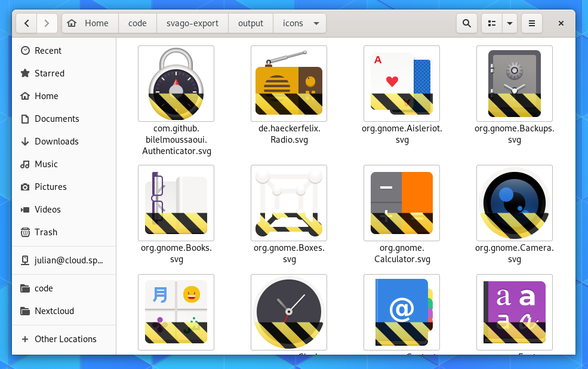Screen dimensions: 588x369
Task: Open code bookmark in sidebar
Action: [64, 288]
